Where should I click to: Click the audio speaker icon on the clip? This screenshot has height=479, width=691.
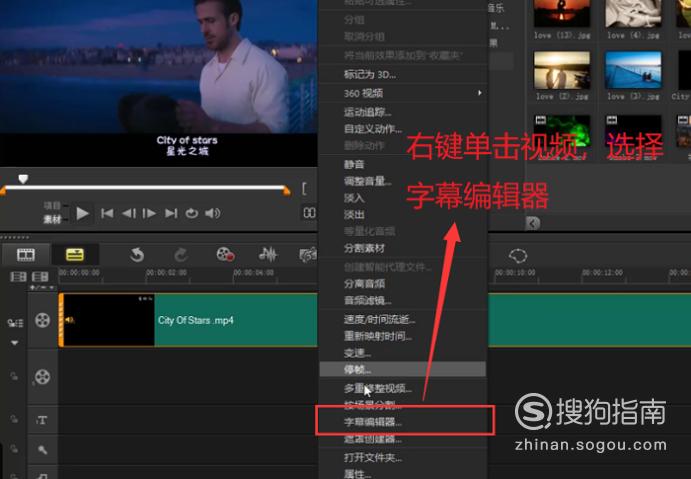pos(70,320)
